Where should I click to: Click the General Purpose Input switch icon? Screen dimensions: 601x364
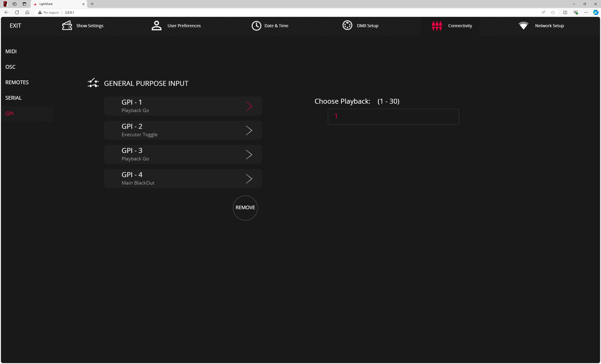pyautogui.click(x=93, y=83)
